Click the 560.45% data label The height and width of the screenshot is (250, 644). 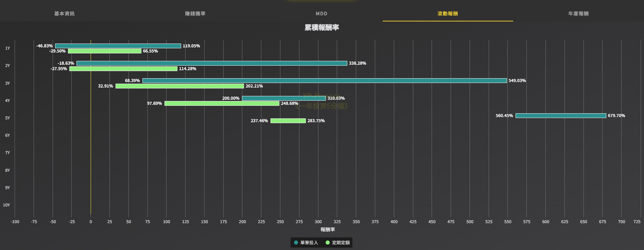[x=504, y=116]
